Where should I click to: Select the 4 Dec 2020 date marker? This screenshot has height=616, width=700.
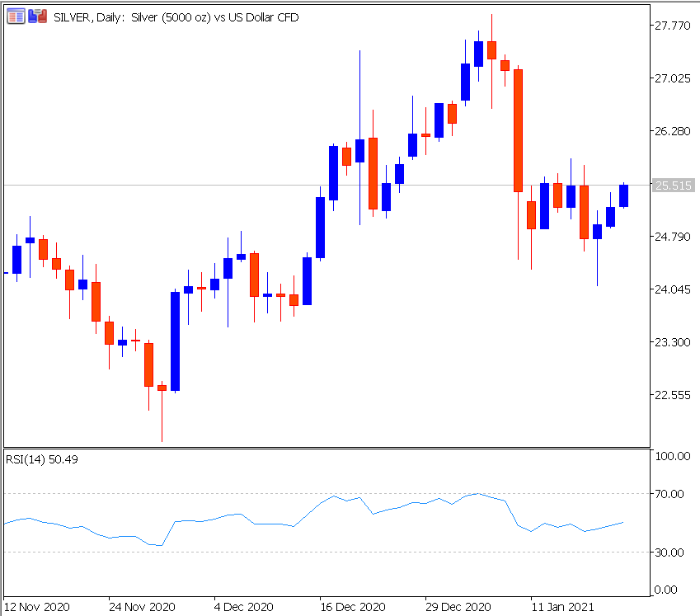pos(244,607)
